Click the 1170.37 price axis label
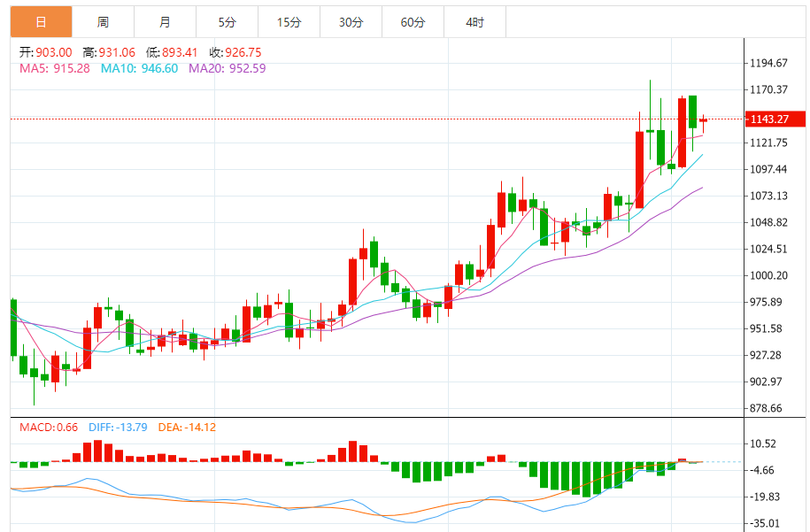 (768, 90)
